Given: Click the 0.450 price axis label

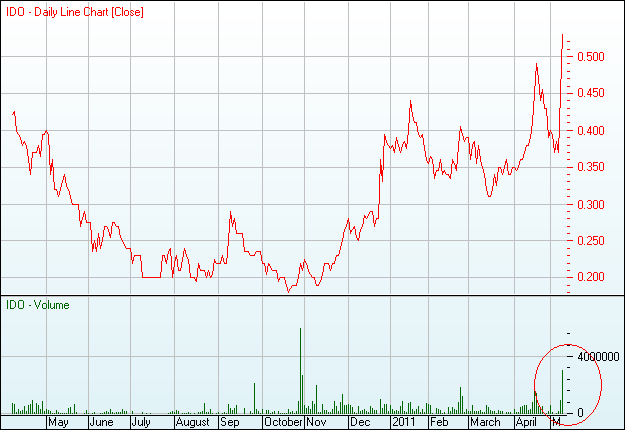Looking at the screenshot, I should pos(591,93).
